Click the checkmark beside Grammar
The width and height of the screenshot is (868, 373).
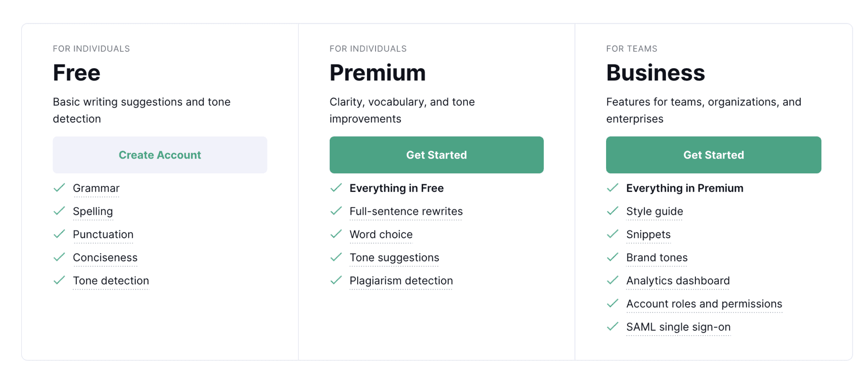coord(59,188)
